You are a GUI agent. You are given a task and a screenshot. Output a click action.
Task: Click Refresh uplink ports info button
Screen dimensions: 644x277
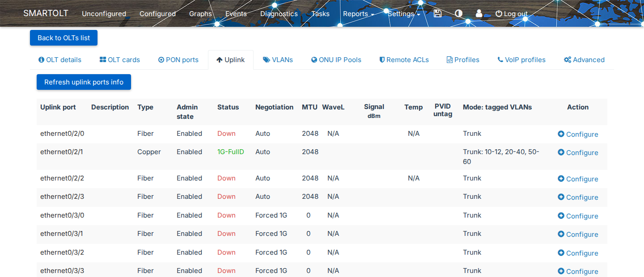(84, 82)
